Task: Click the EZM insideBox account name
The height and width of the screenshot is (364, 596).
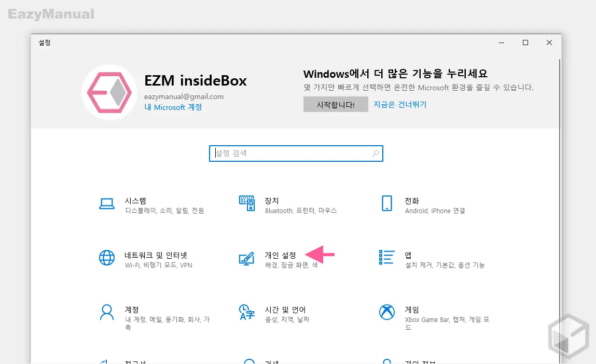Action: tap(196, 80)
